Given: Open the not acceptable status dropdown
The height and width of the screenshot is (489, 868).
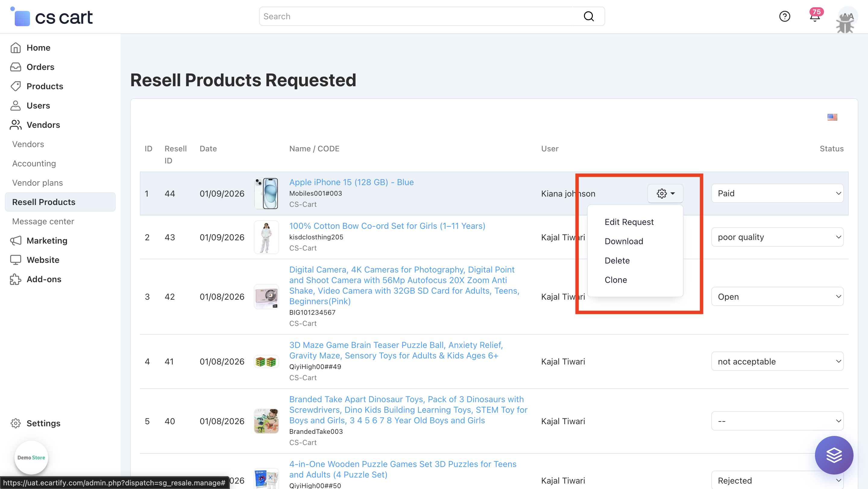Looking at the screenshot, I should pyautogui.click(x=777, y=361).
